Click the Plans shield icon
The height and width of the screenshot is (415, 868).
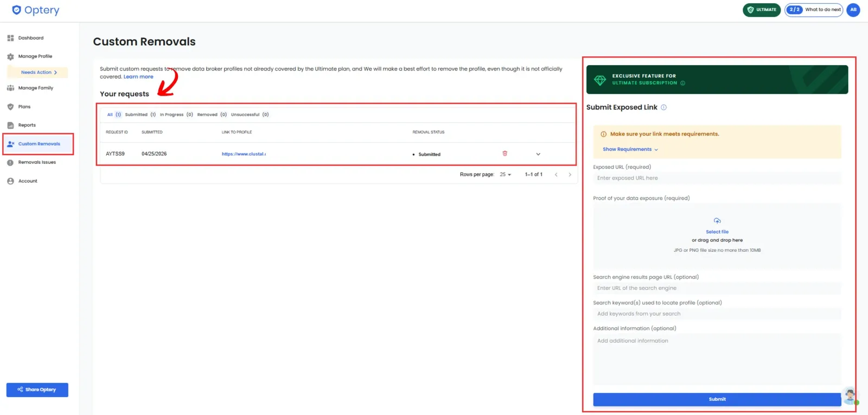(x=10, y=107)
